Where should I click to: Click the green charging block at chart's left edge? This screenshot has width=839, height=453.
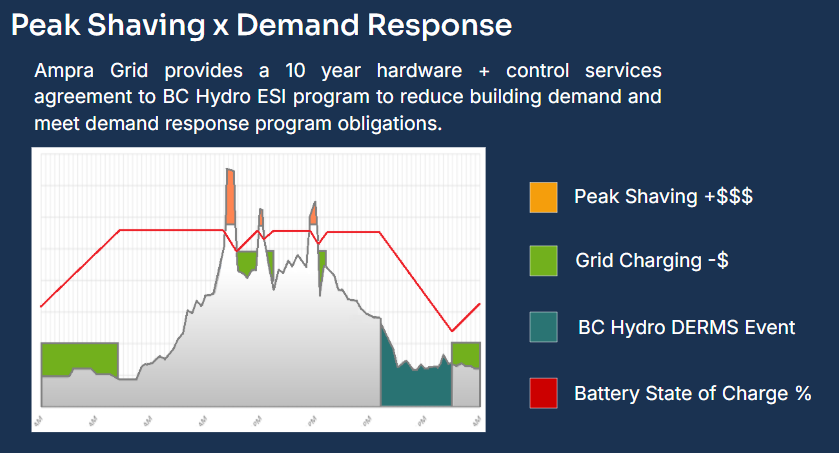coord(79,357)
